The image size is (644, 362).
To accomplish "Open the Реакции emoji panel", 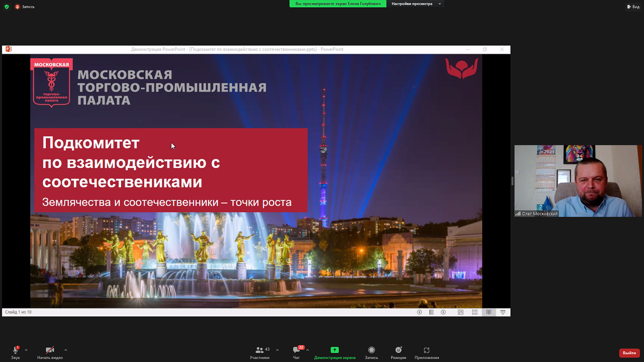I will (398, 353).
